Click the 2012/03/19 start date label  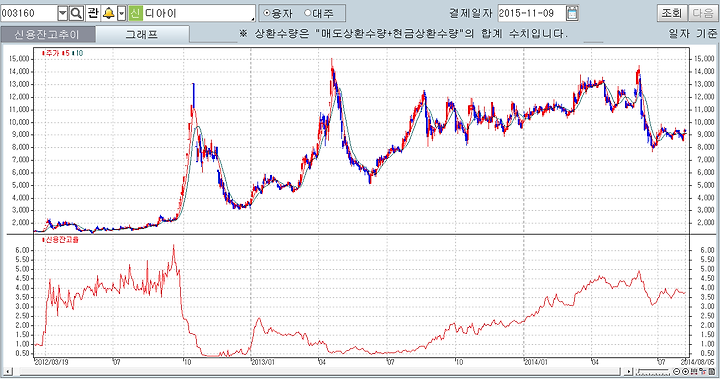point(52,362)
